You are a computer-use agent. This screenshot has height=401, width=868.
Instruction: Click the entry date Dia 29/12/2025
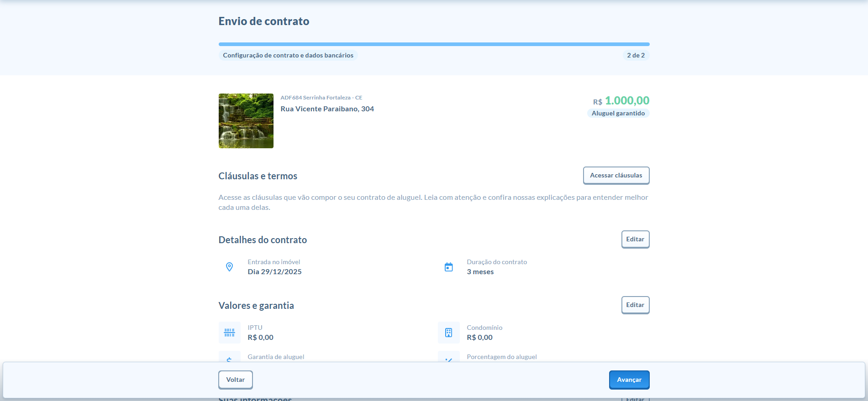pyautogui.click(x=274, y=272)
